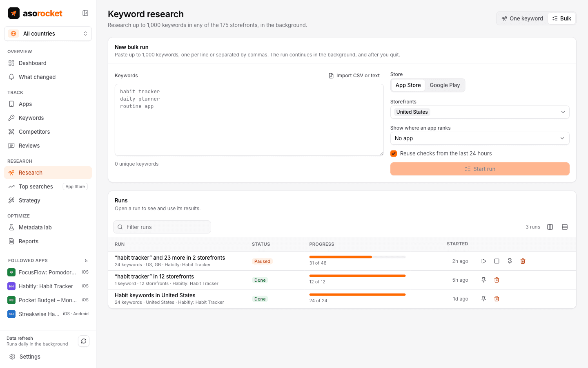Switch to One keyword mode
Screen dimensions: 588x368
coord(522,18)
